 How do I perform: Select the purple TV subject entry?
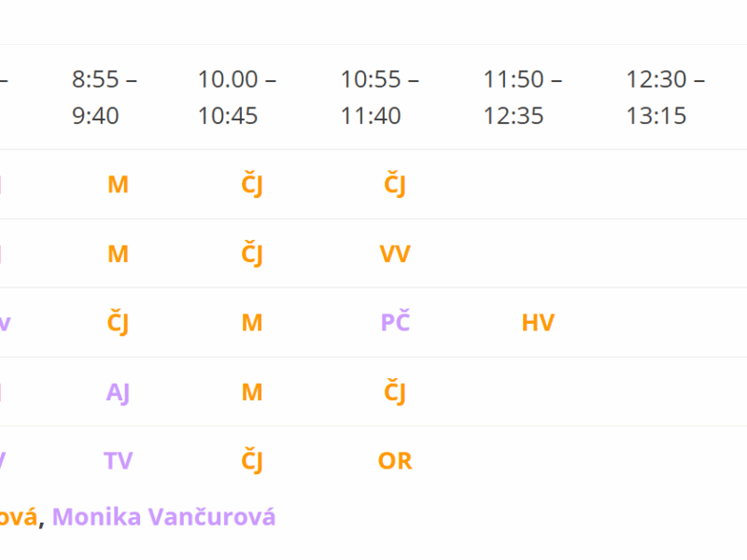click(x=118, y=461)
